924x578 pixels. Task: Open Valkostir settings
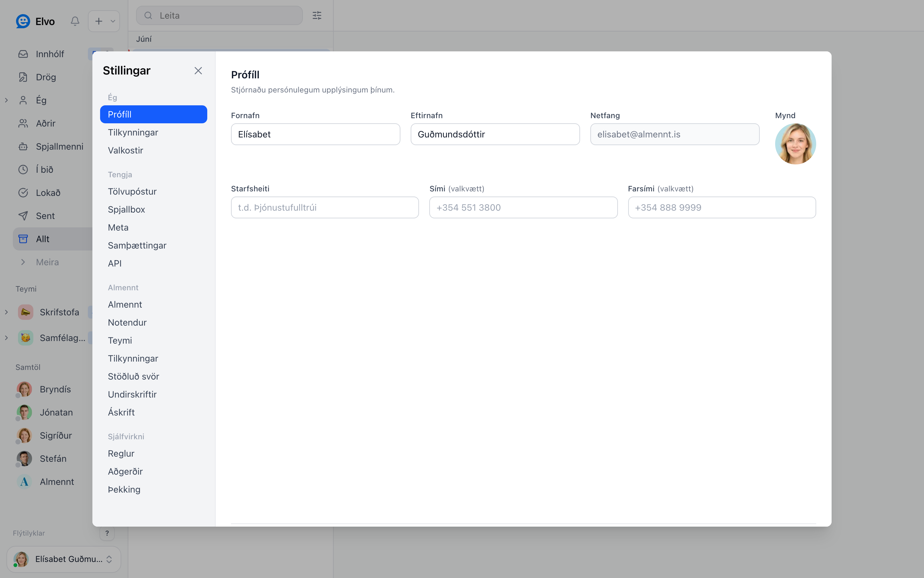click(x=153, y=150)
